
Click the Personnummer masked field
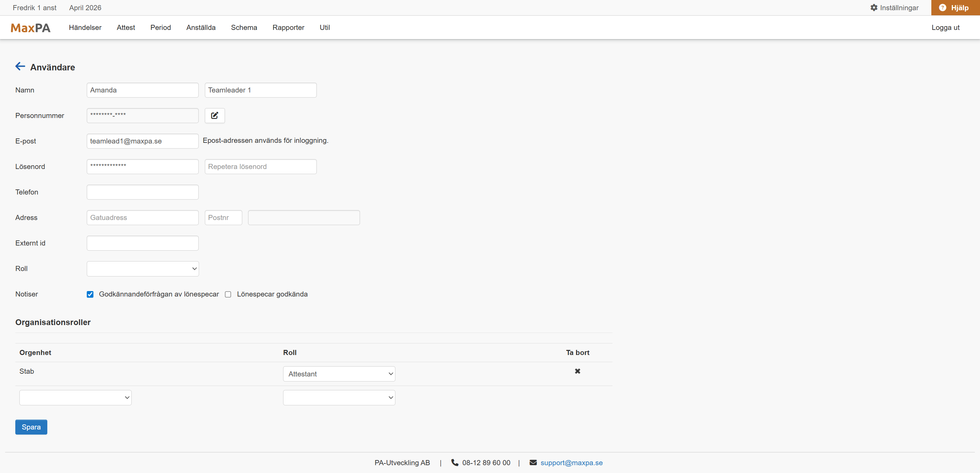point(143,116)
